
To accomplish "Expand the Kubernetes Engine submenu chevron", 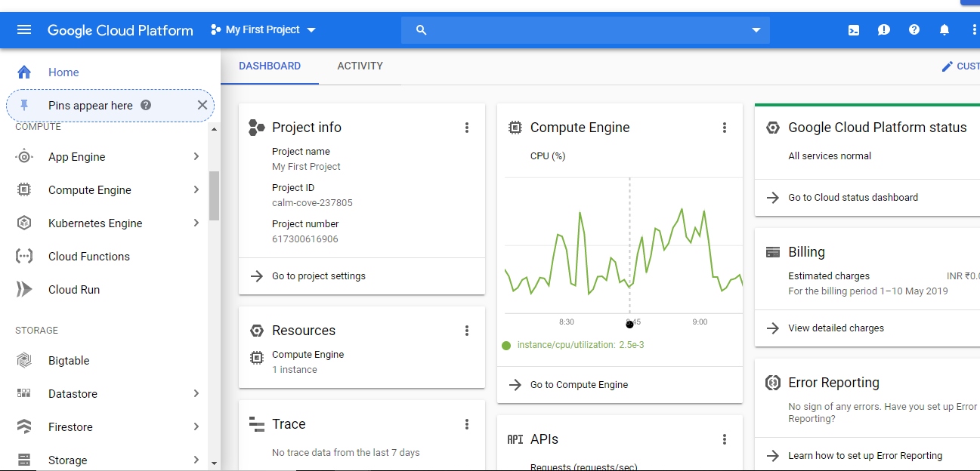I will click(x=196, y=223).
